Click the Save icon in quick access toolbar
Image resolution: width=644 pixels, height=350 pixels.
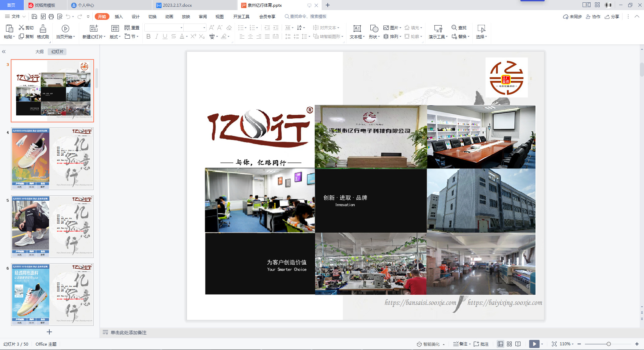pos(34,16)
